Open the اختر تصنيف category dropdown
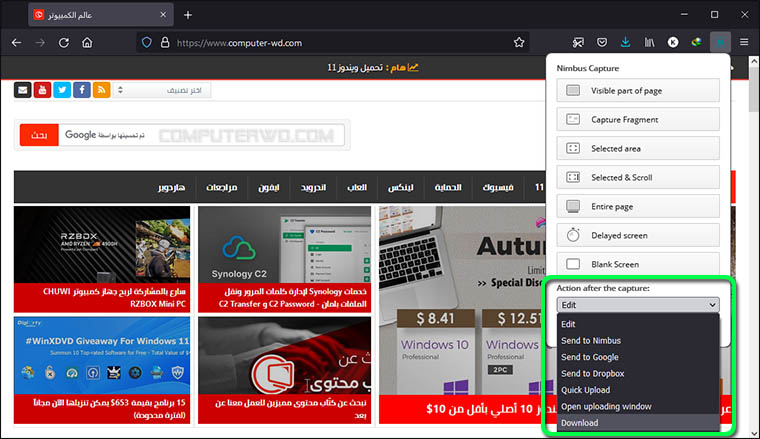This screenshot has width=760, height=439. pyautogui.click(x=162, y=90)
